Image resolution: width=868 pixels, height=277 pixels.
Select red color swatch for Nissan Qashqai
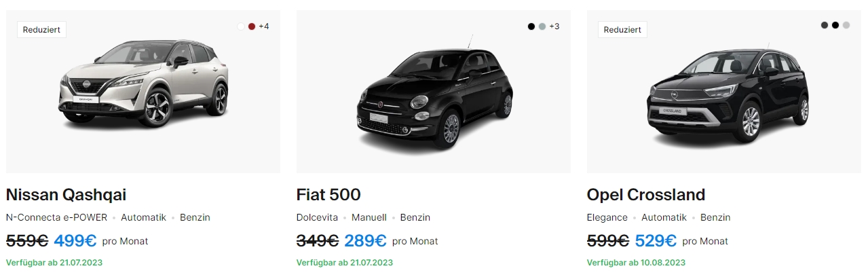[x=252, y=26]
